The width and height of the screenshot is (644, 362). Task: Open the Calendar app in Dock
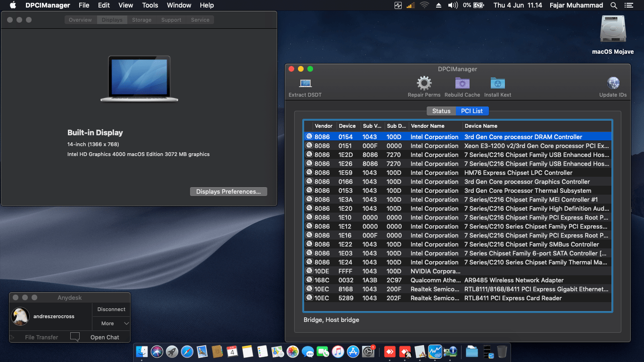(232, 351)
